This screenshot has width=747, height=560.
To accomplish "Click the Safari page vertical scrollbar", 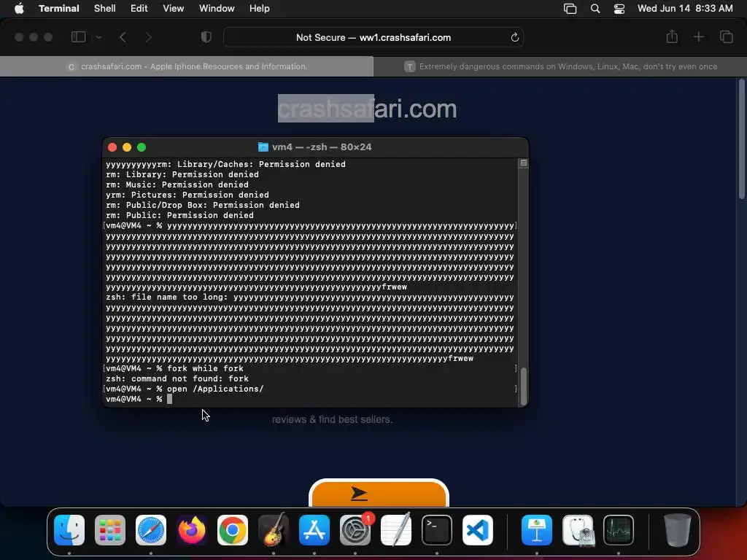I will point(741,139).
